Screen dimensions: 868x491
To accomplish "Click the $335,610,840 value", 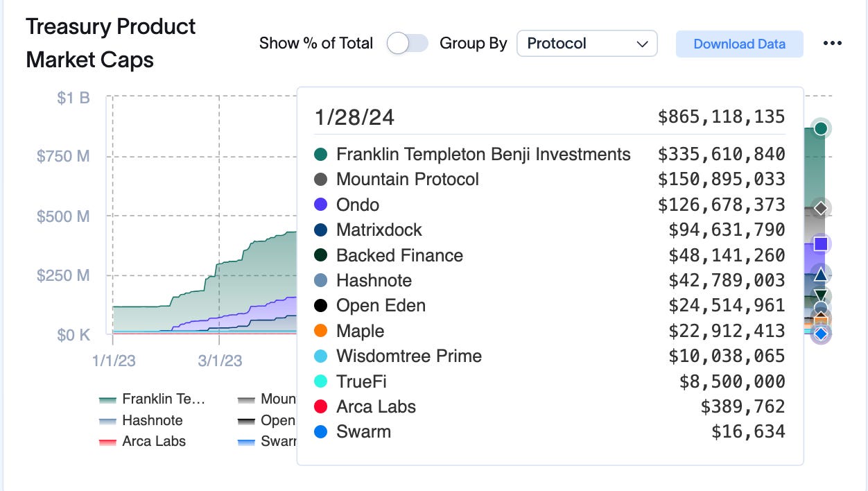I will [721, 154].
